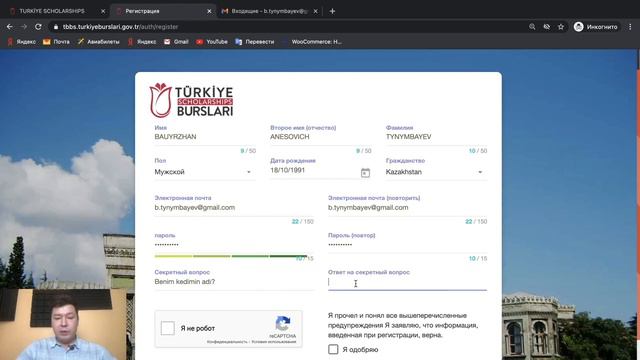Screen dimensions: 640x360
Task: Open the Перевести bookmark
Action: click(255, 42)
